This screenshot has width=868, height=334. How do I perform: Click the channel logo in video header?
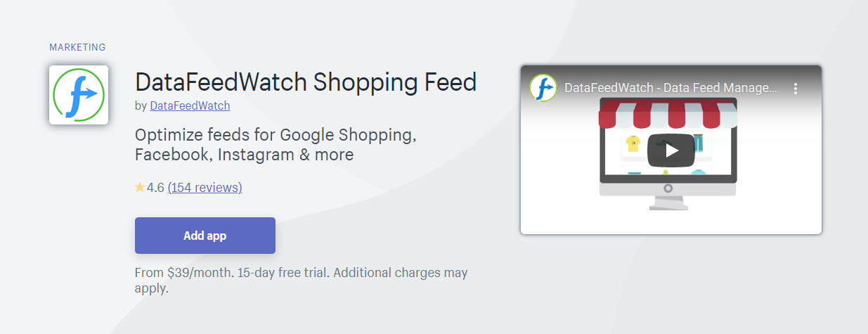(543, 88)
